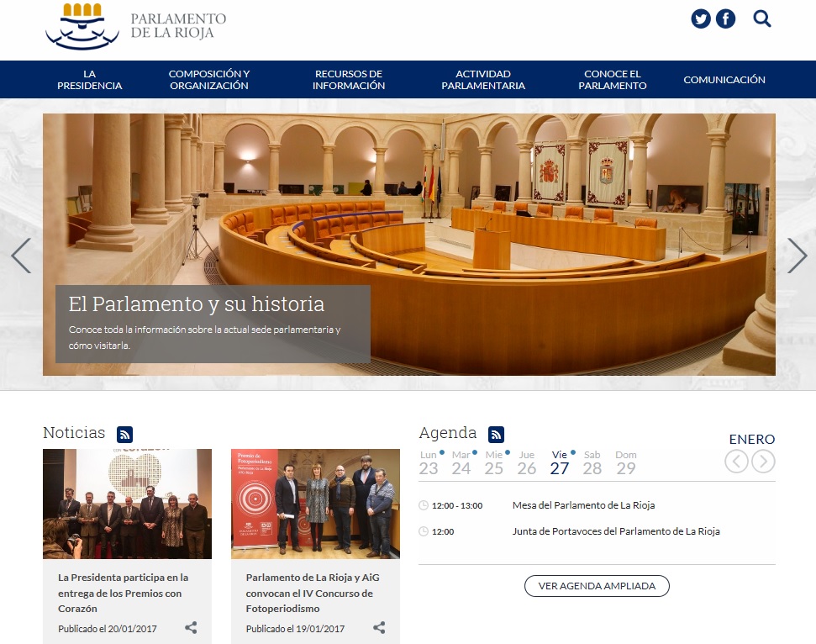This screenshot has height=644, width=816.
Task: Open the Fotoperiodismo news thumbnail
Action: 315,504
